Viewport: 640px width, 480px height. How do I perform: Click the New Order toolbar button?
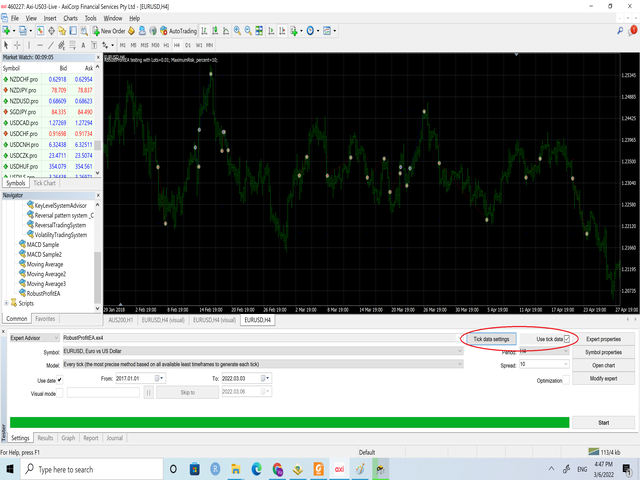(109, 31)
